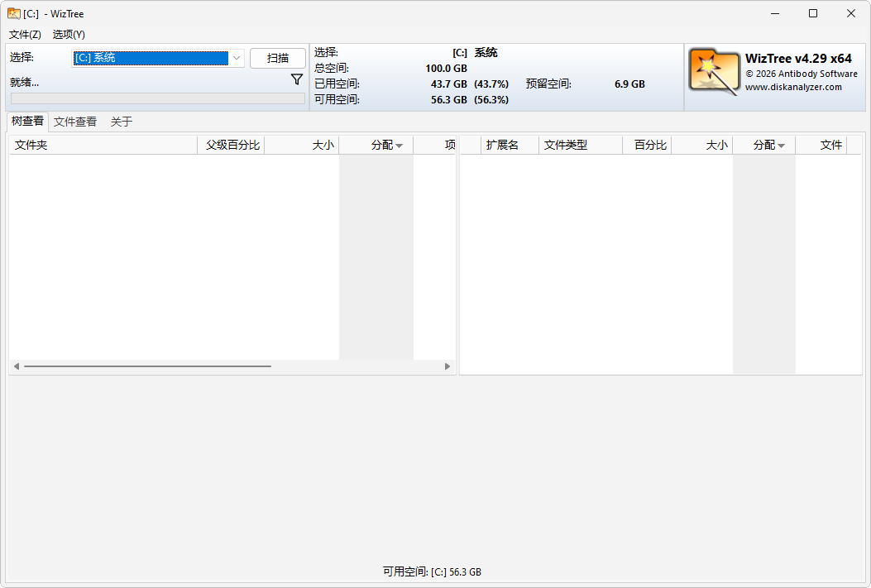This screenshot has height=588, width=871.
Task: Select the 树查看 tab
Action: coord(27,122)
